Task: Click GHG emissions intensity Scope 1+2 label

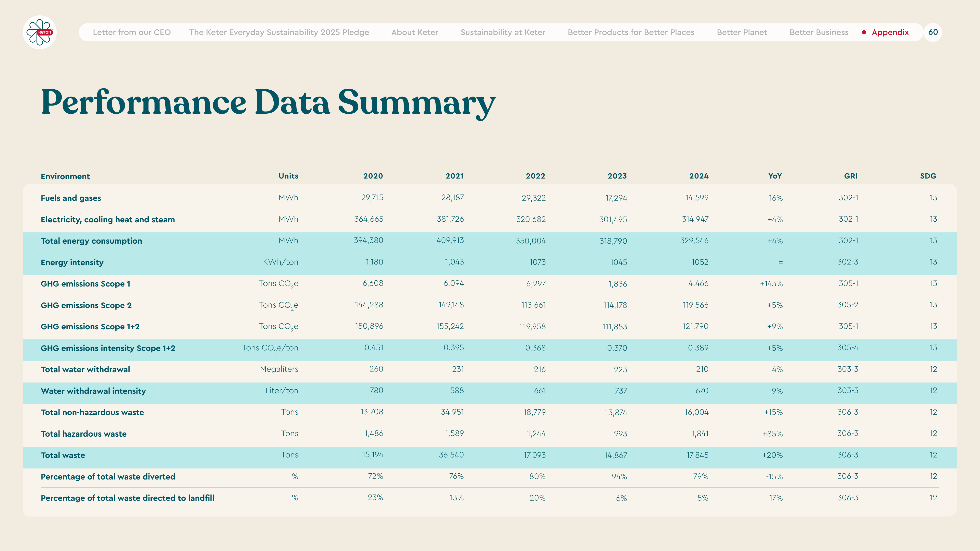Action: coord(108,348)
